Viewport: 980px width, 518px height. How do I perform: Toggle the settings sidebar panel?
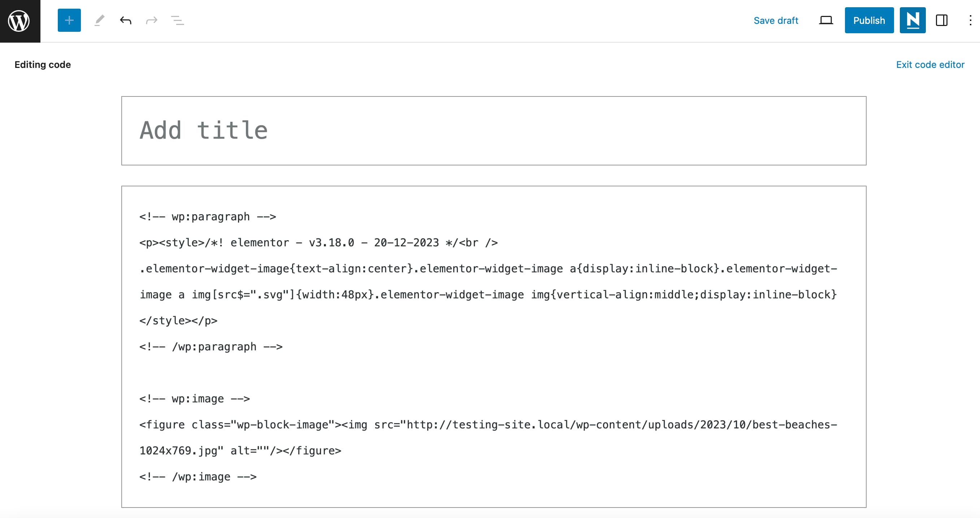point(942,21)
